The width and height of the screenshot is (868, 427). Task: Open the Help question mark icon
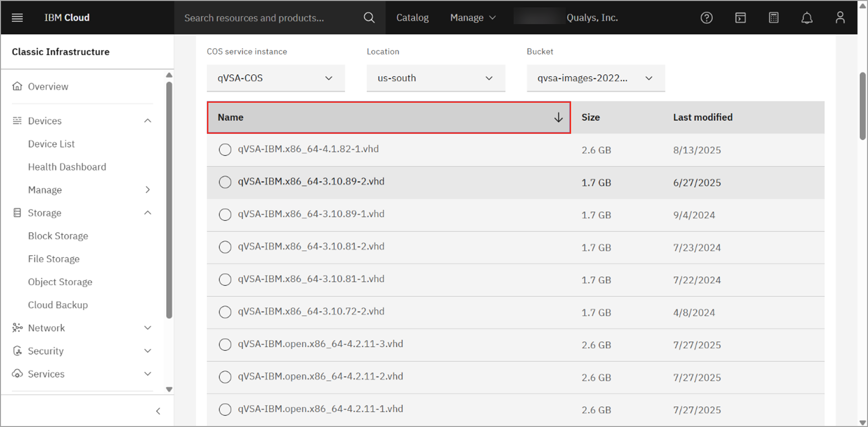(x=706, y=18)
